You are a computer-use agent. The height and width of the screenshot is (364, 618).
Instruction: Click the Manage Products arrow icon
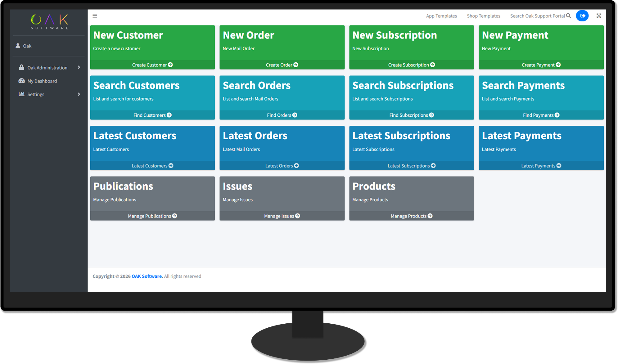click(430, 216)
